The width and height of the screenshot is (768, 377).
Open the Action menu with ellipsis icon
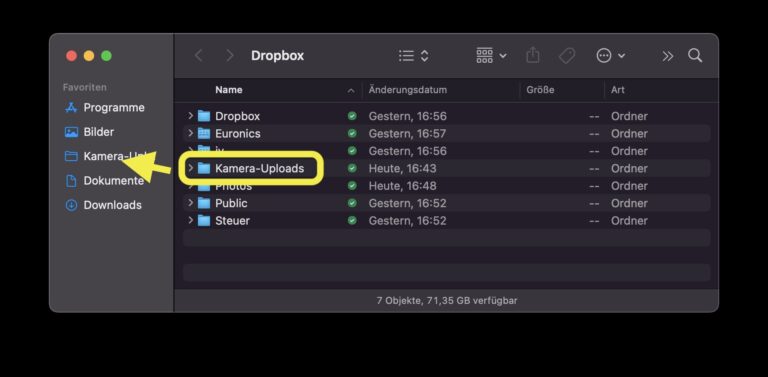click(610, 56)
